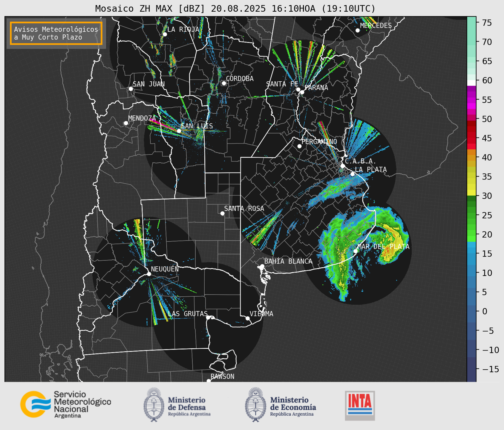This screenshot has width=504, height=430.
Task: Click the MENDOZA label text
Action: 142,118
